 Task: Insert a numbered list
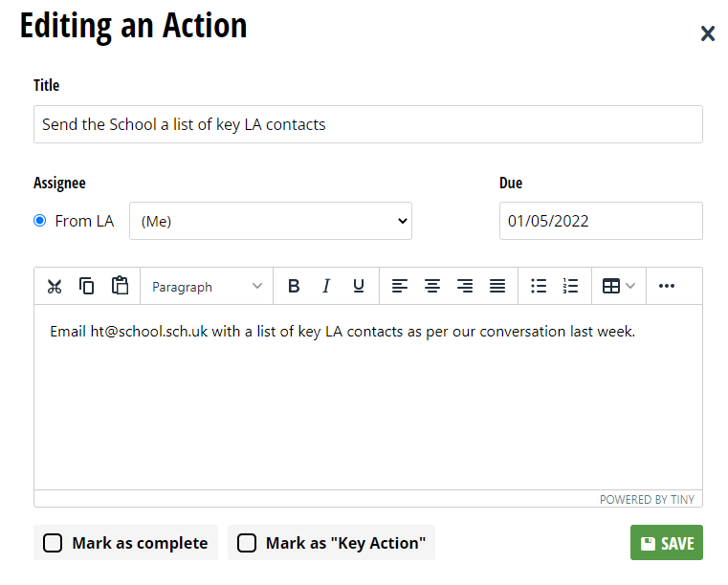570,286
